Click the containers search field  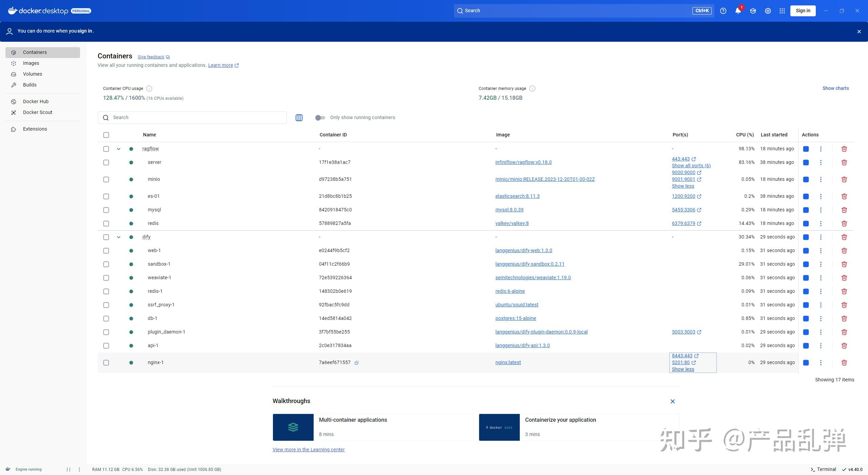click(x=197, y=118)
